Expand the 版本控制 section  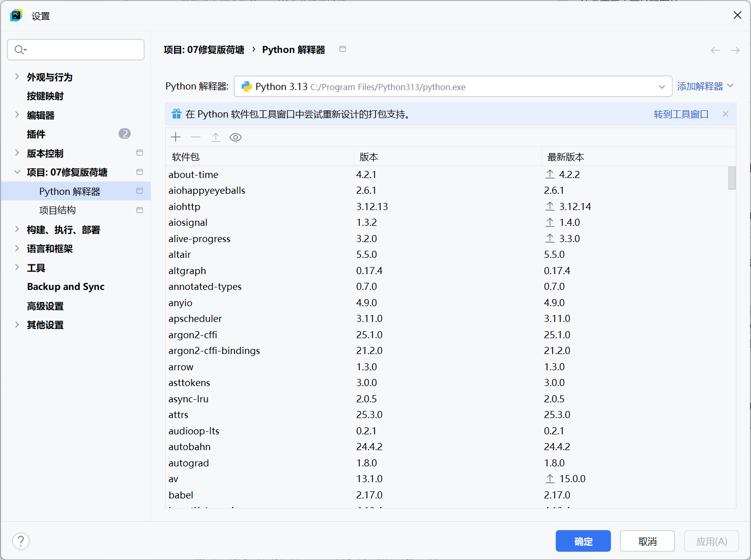tap(17, 153)
